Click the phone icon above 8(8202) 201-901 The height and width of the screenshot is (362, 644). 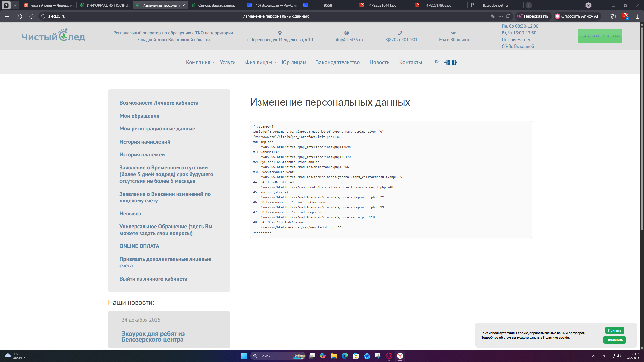400,33
